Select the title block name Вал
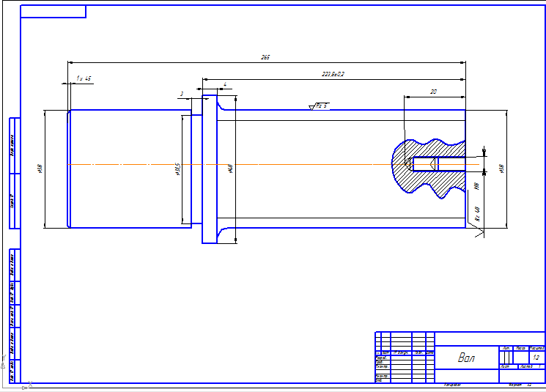546x392 pixels. click(466, 358)
